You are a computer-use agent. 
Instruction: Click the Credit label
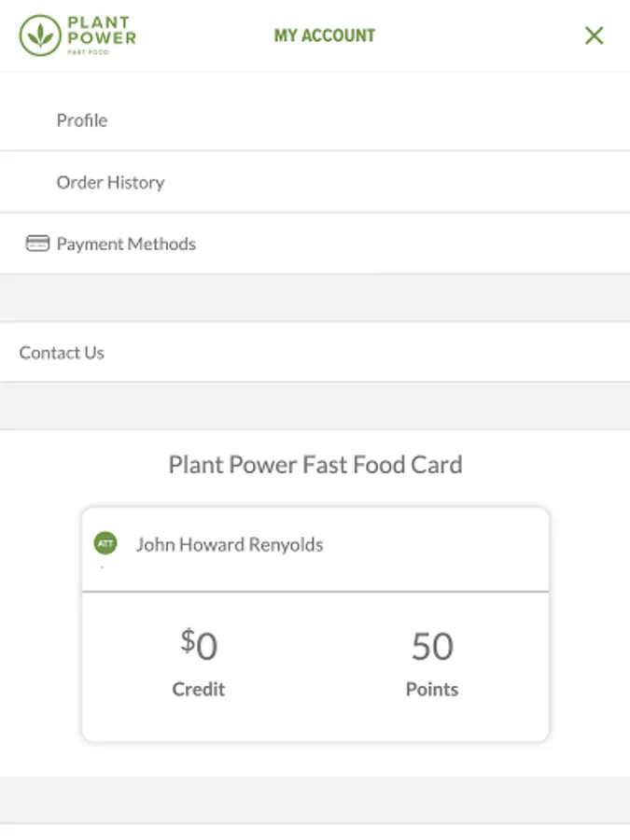198,690
